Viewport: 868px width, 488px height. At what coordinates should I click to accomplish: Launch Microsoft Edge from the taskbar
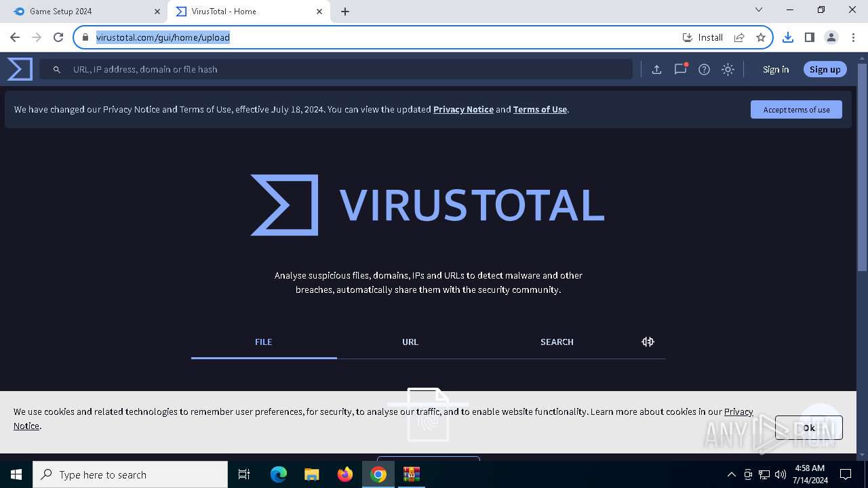click(279, 474)
